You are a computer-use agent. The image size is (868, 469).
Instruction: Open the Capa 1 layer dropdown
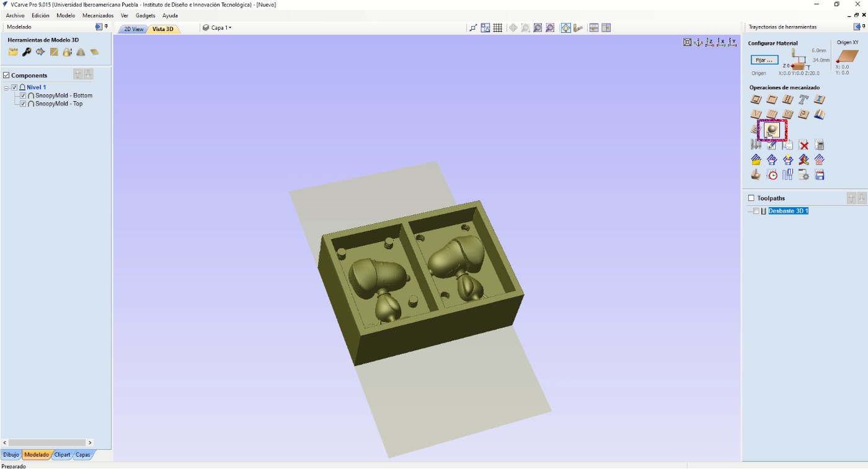[x=217, y=28]
